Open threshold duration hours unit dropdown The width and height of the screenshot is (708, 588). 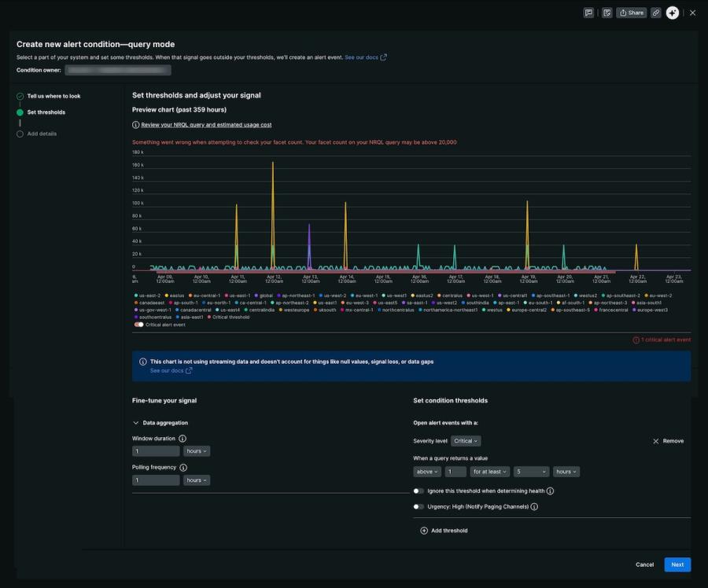tap(566, 472)
